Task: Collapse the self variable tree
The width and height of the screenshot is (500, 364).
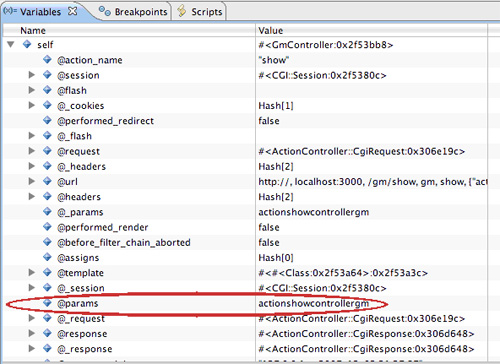Action: coord(11,44)
